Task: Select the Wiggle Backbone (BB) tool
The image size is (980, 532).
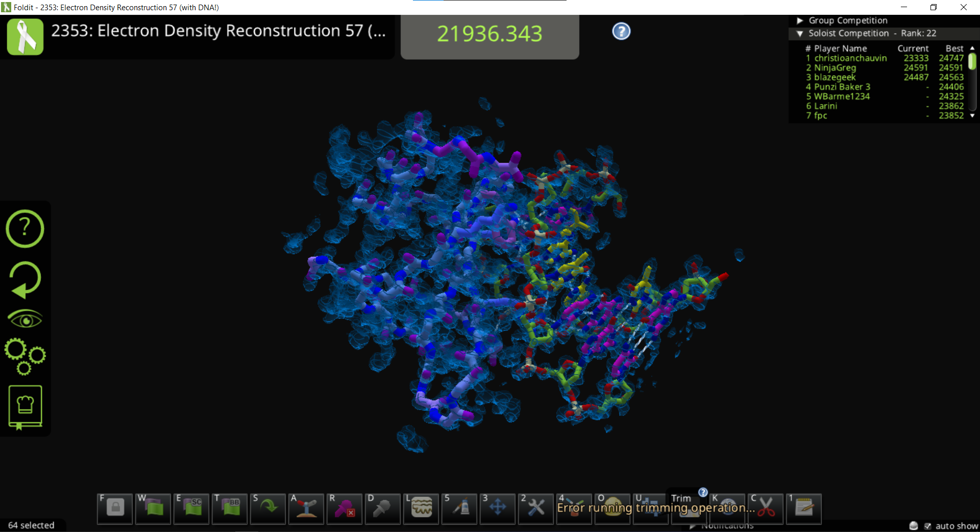Action: coord(230,509)
